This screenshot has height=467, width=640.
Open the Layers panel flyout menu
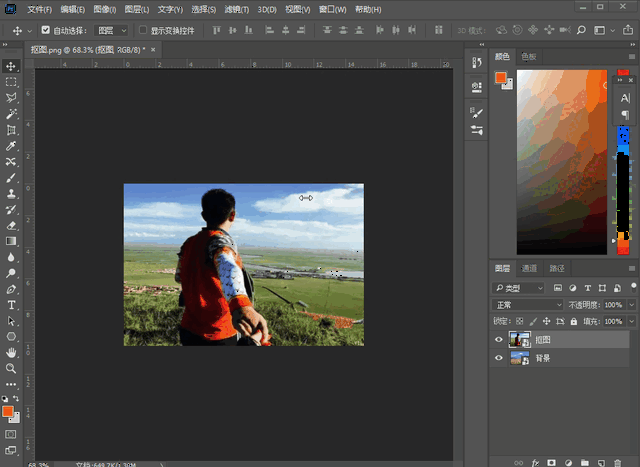tap(632, 268)
